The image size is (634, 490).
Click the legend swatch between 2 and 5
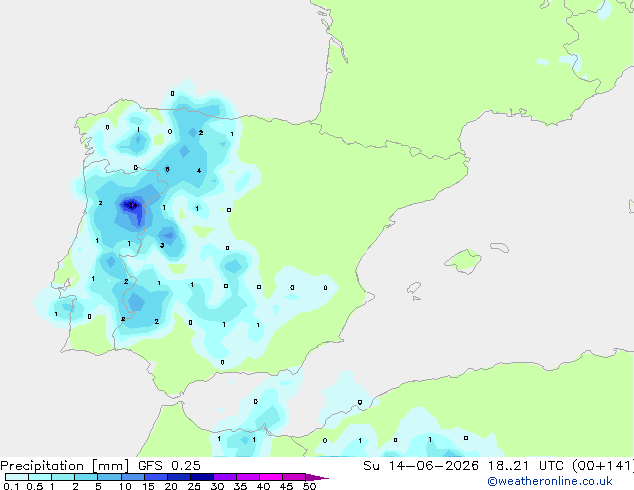(x=86, y=477)
